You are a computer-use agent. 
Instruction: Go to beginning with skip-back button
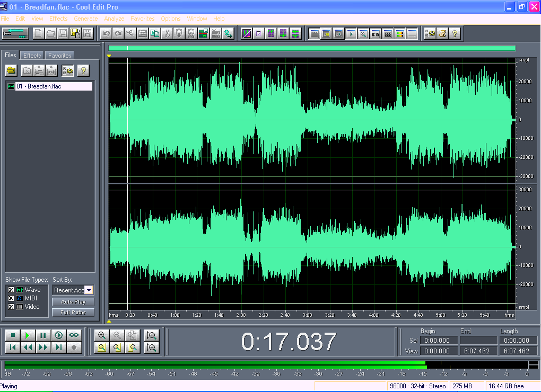13,347
